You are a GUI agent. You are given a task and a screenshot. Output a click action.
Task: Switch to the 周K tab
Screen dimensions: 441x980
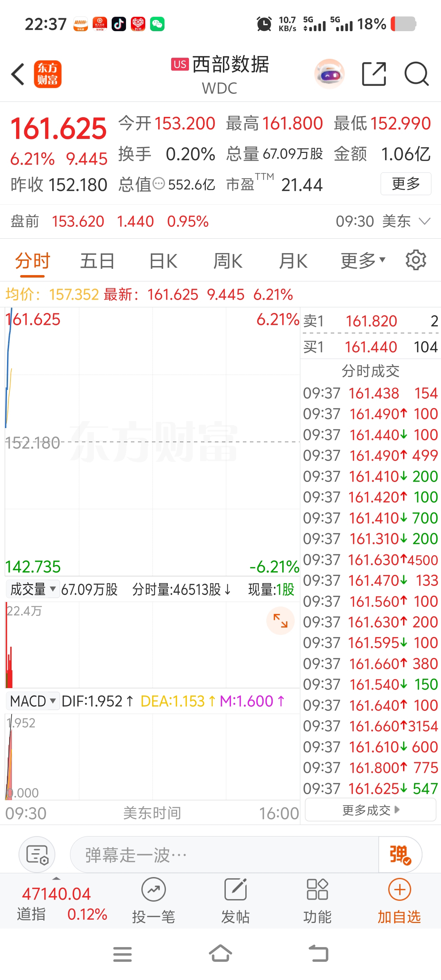(227, 261)
